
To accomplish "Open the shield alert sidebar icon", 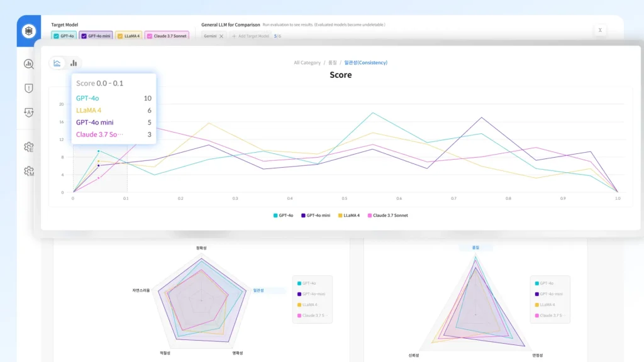I will click(x=28, y=88).
